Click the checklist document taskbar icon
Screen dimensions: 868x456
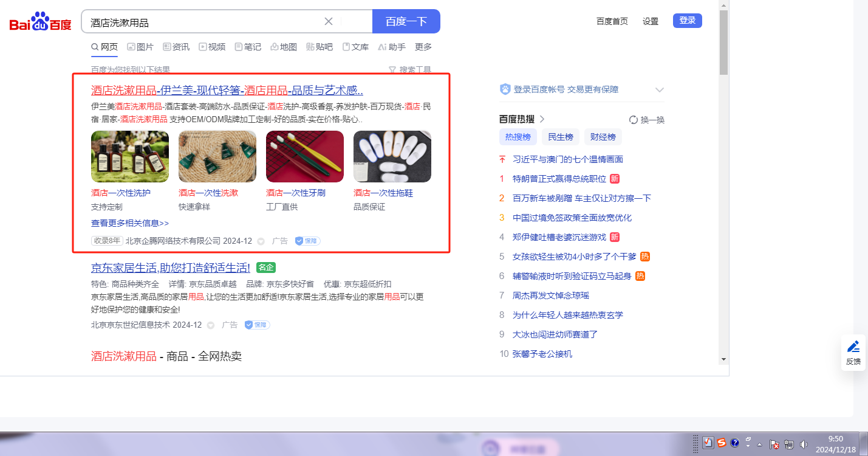click(708, 443)
